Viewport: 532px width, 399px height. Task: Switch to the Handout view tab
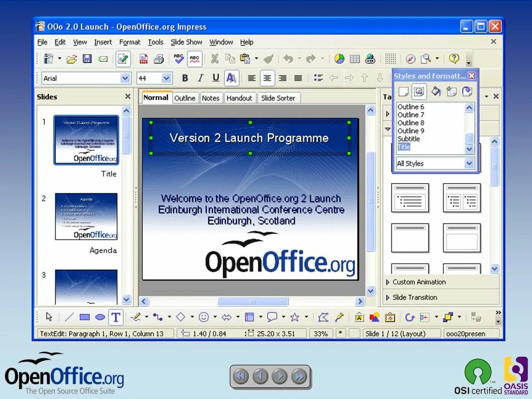(239, 98)
